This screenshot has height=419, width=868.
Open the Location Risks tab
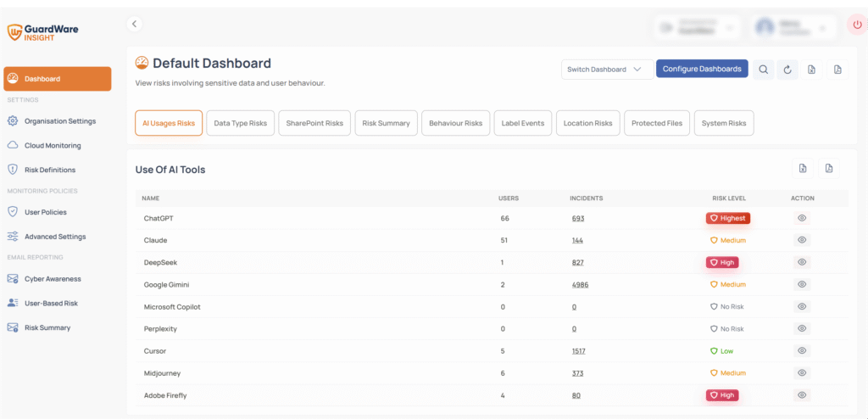point(588,123)
